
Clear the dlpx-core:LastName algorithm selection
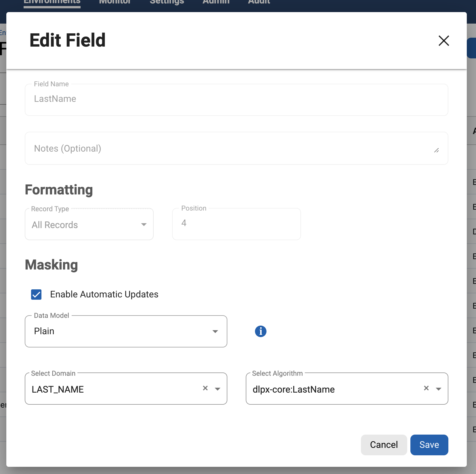pyautogui.click(x=426, y=388)
